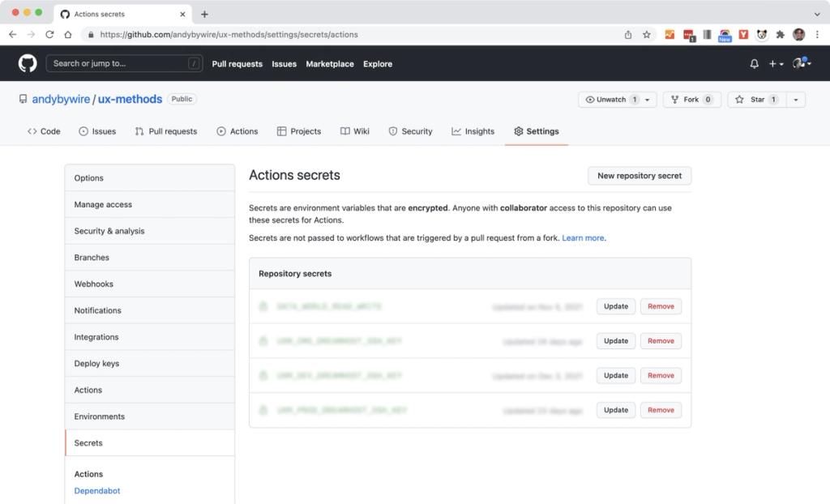Expand the Star lists dropdown arrow

coord(796,100)
